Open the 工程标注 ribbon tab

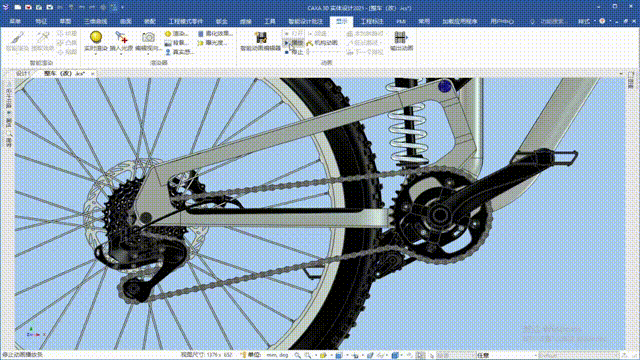coord(372,21)
